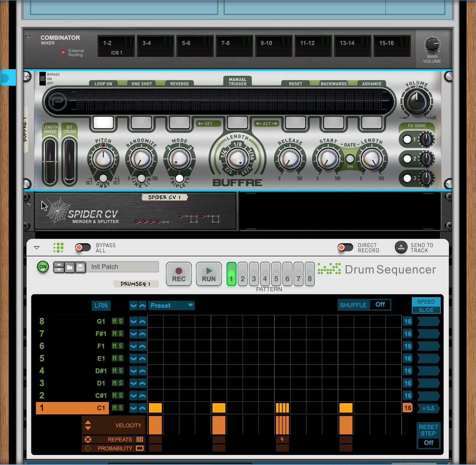Click PROBABILITY circle X reset icon
This screenshot has height=465, width=476.
tap(88, 448)
